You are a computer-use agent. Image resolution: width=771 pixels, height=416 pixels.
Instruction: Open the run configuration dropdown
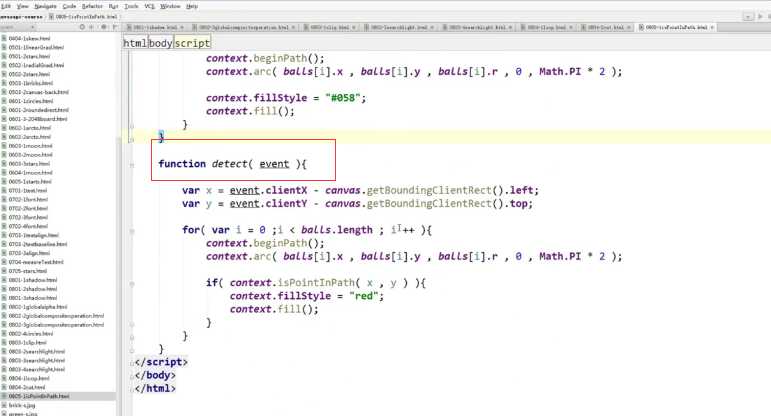[748, 16]
